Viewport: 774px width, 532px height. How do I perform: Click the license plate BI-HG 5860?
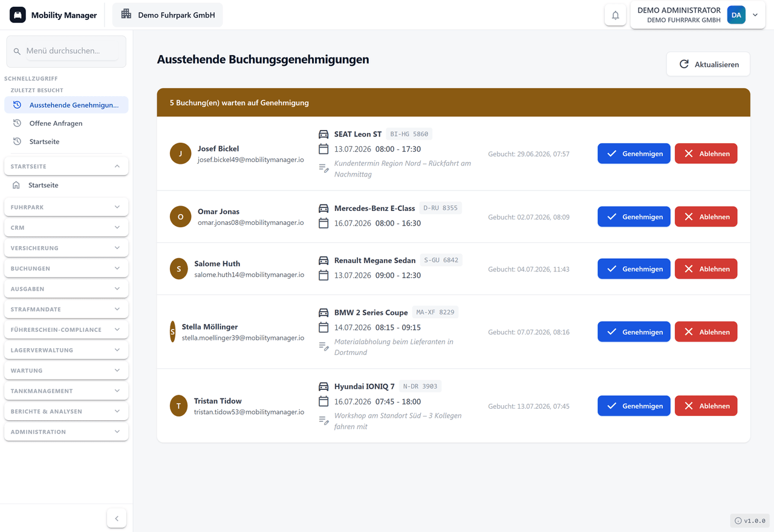409,134
